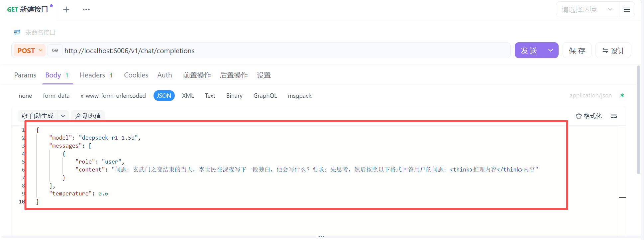Open the 请选择环境 environment selector
The width and height of the screenshot is (644, 240).
[587, 10]
